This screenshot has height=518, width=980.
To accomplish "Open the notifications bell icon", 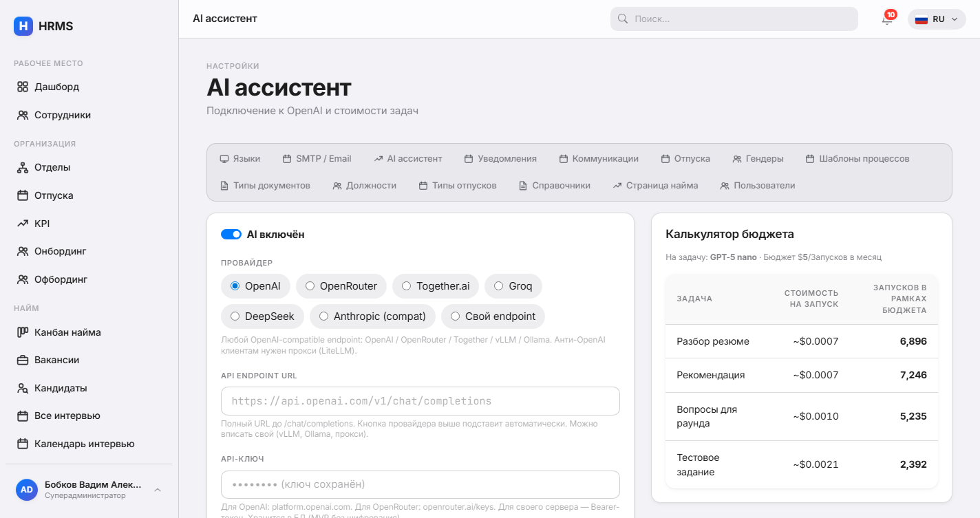I will [x=887, y=19].
